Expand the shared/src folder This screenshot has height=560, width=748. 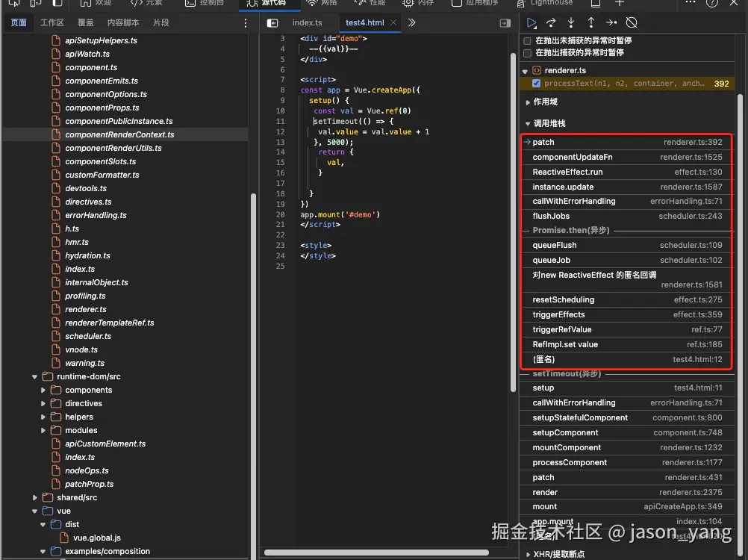coord(34,497)
